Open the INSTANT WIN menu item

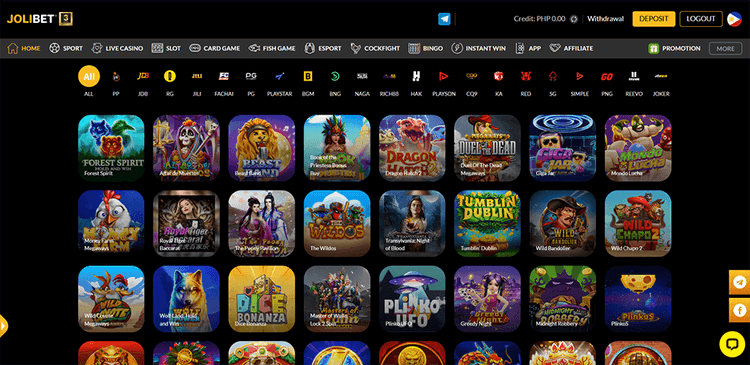point(478,48)
